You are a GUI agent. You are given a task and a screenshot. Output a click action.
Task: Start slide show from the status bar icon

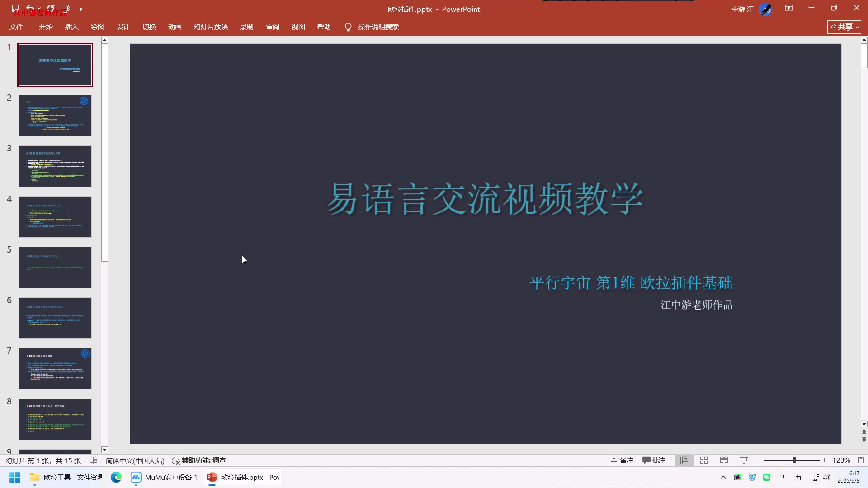pyautogui.click(x=744, y=460)
